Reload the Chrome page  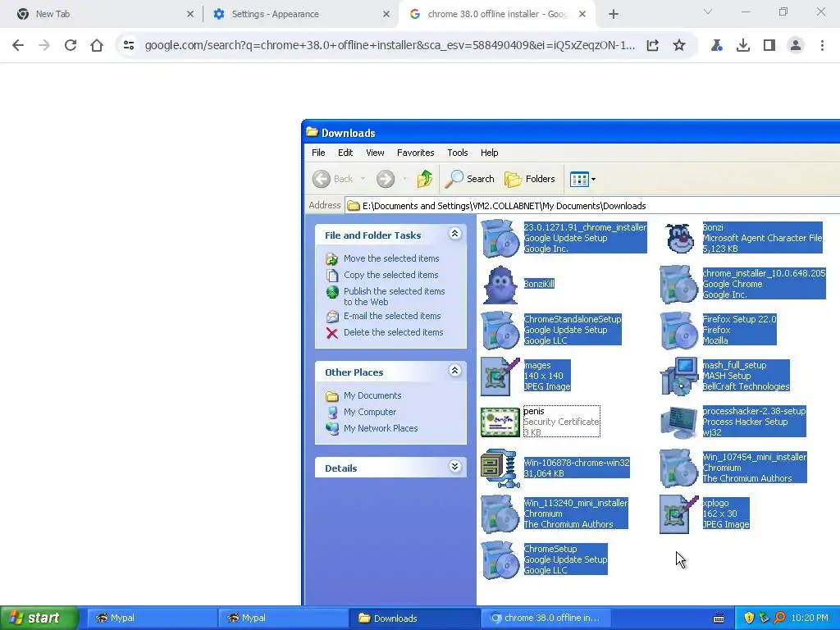click(x=71, y=46)
